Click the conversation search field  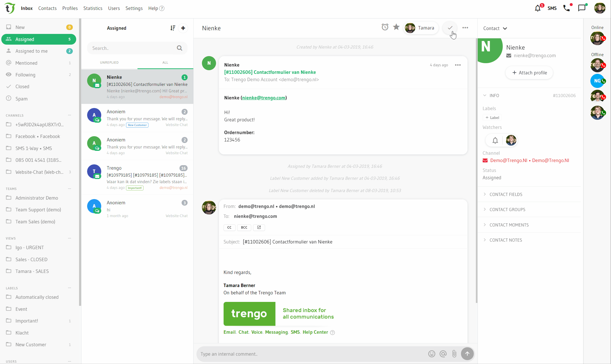137,48
